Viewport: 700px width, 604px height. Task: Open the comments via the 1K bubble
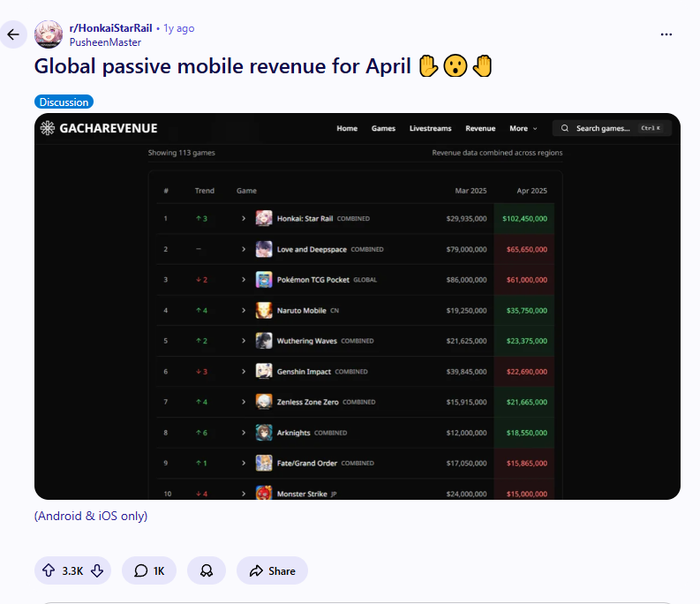149,570
